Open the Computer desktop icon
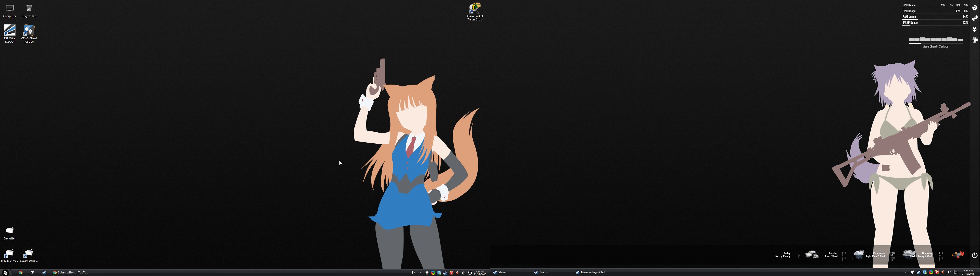Screen dimensions: 980x276 click(x=9, y=10)
